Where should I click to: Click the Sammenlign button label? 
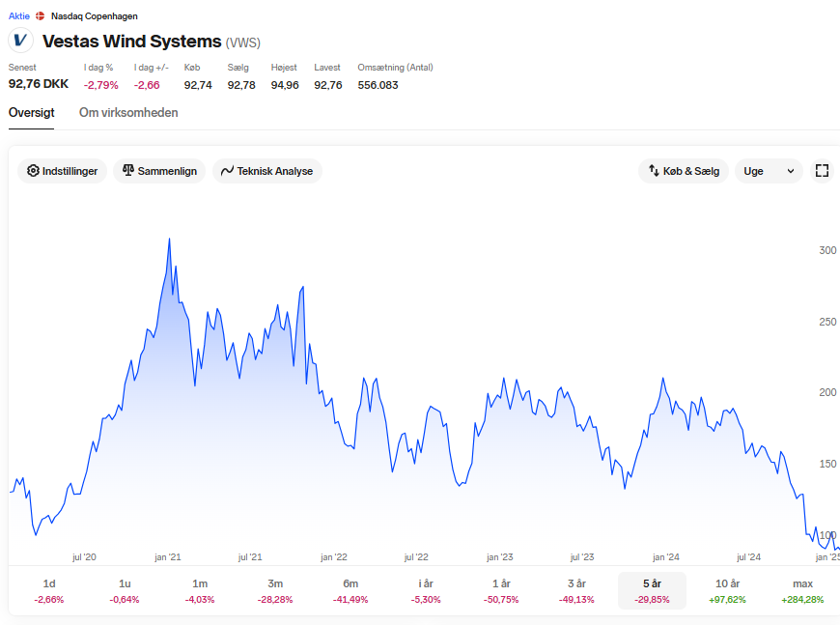click(167, 171)
